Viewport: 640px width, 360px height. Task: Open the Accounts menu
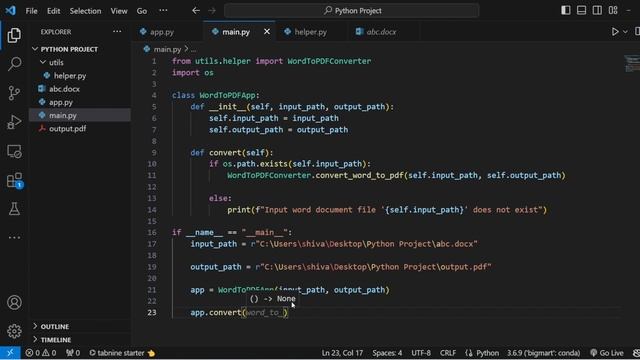[x=14, y=302]
